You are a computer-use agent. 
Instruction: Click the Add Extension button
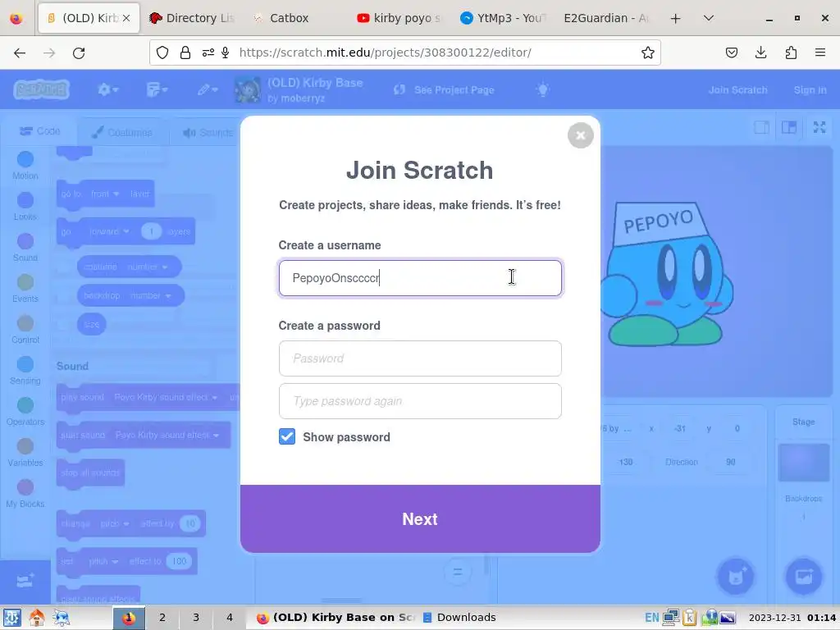25,582
